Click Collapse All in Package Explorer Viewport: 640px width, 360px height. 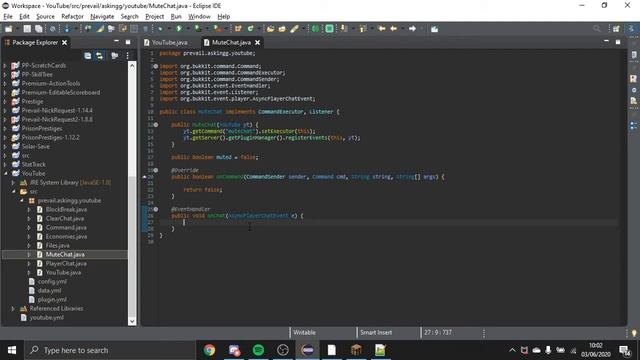(88, 56)
